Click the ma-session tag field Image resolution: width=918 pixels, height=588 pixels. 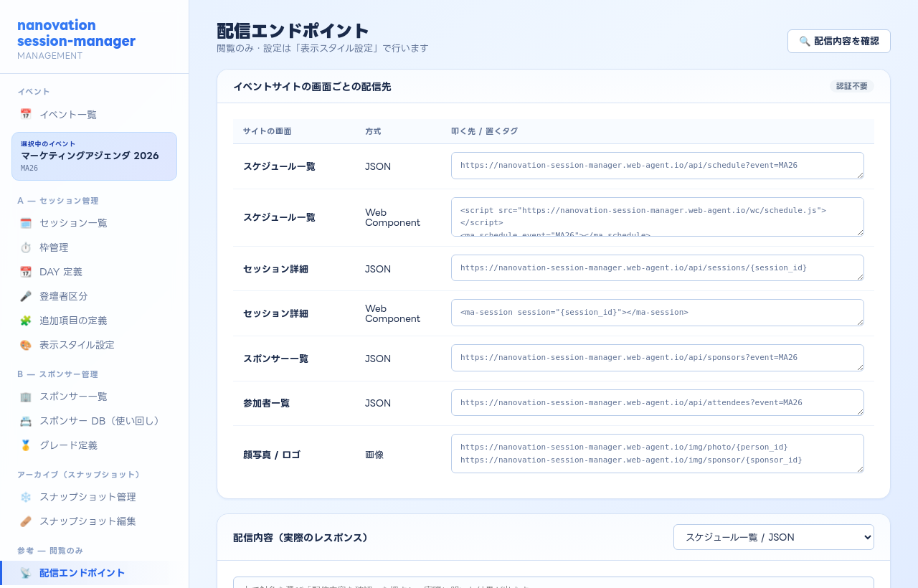[658, 313]
